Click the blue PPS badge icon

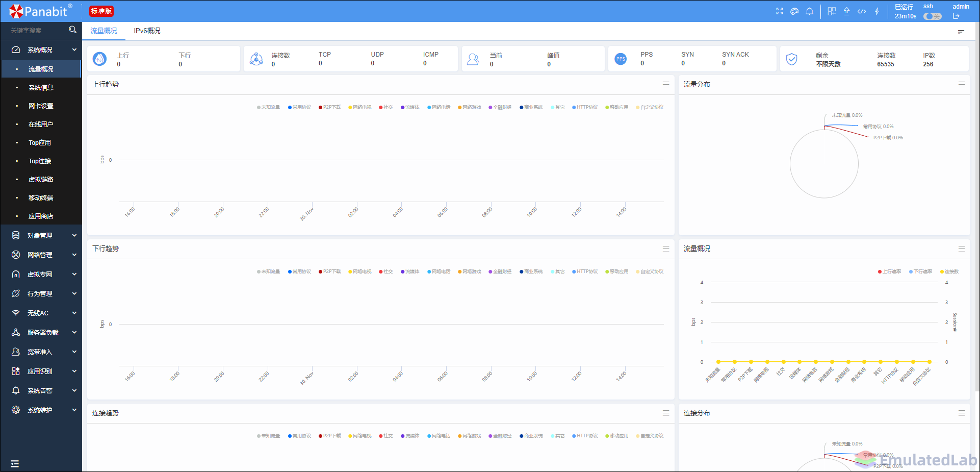coord(621,59)
